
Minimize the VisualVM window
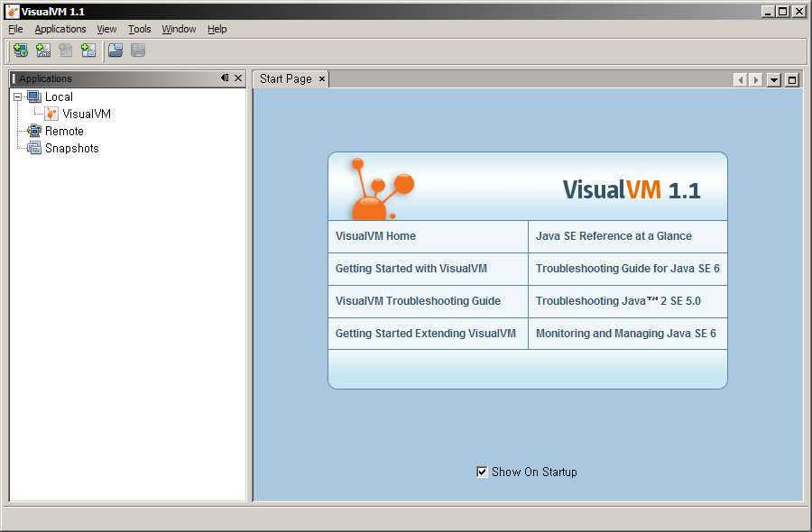point(768,12)
